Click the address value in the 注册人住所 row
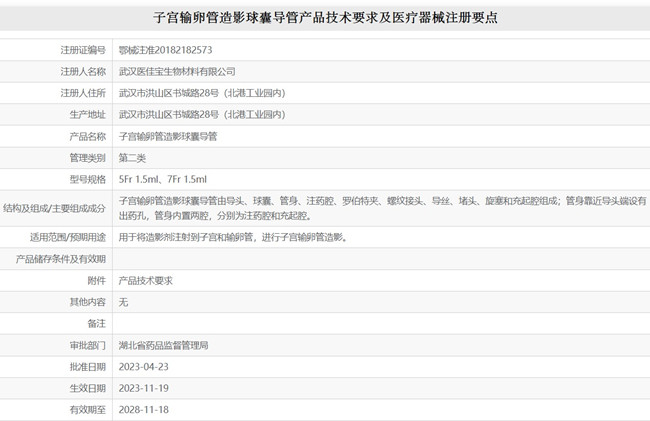Image resolution: width=650 pixels, height=421 pixels. [x=202, y=93]
